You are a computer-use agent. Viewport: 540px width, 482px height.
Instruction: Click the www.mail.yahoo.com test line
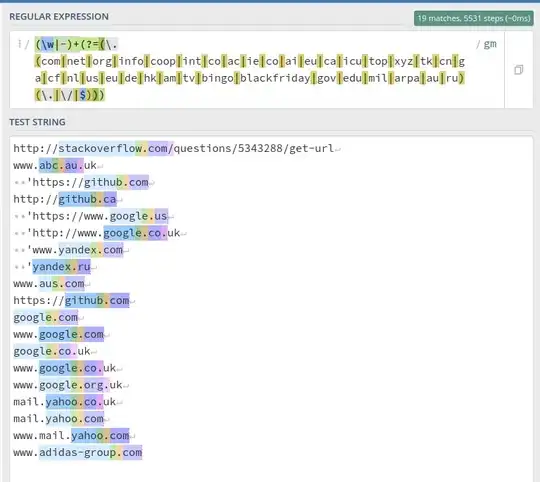(x=71, y=436)
